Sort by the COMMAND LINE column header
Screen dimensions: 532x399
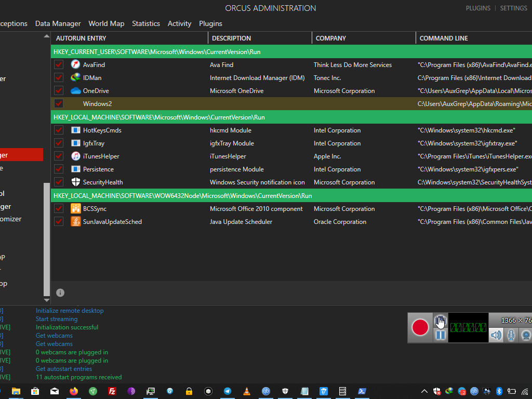click(x=474, y=38)
